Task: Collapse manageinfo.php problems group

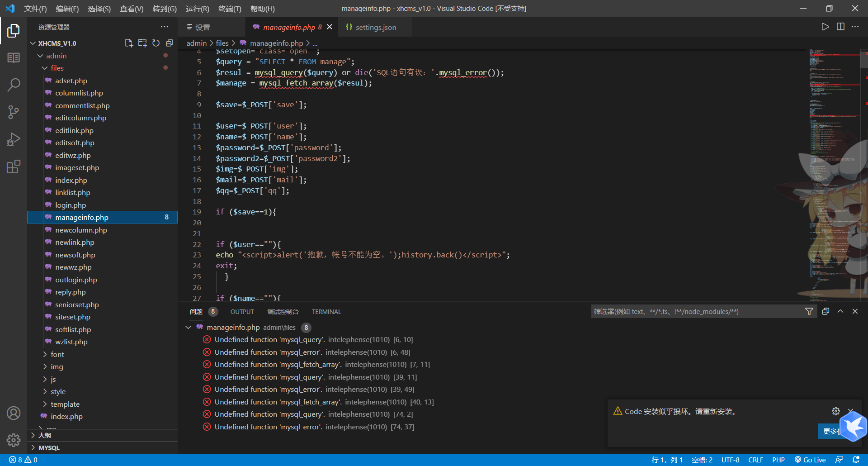Action: (x=189, y=327)
